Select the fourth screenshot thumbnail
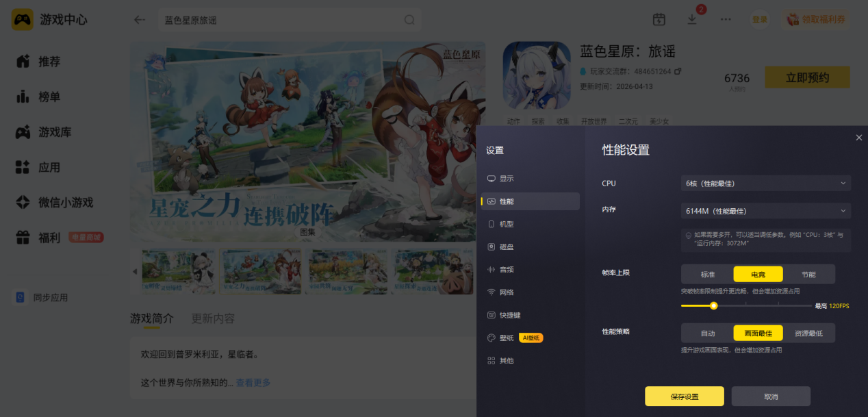Image resolution: width=868 pixels, height=417 pixels. [x=433, y=272]
